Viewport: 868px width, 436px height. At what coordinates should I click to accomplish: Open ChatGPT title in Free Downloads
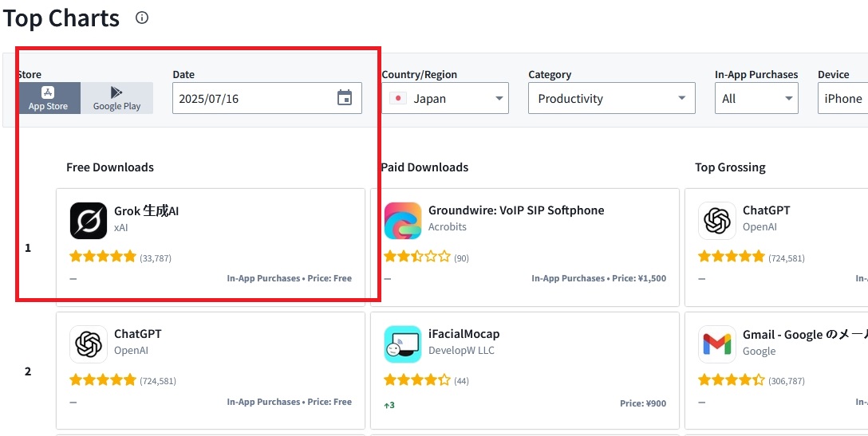tap(138, 334)
